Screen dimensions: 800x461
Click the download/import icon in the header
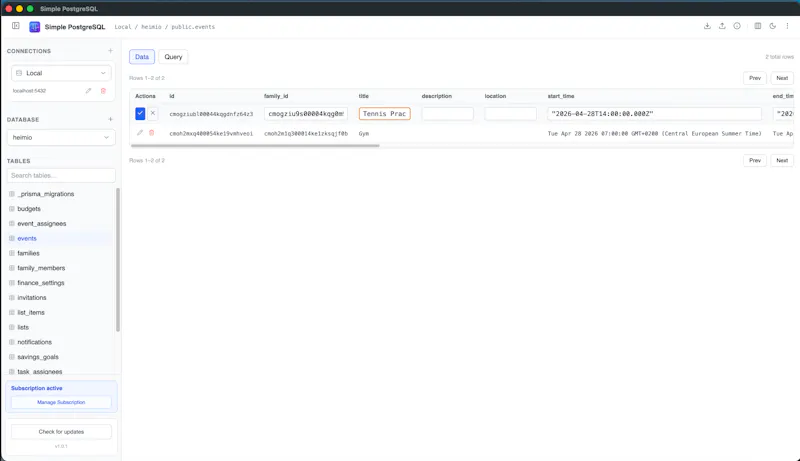pyautogui.click(x=707, y=26)
